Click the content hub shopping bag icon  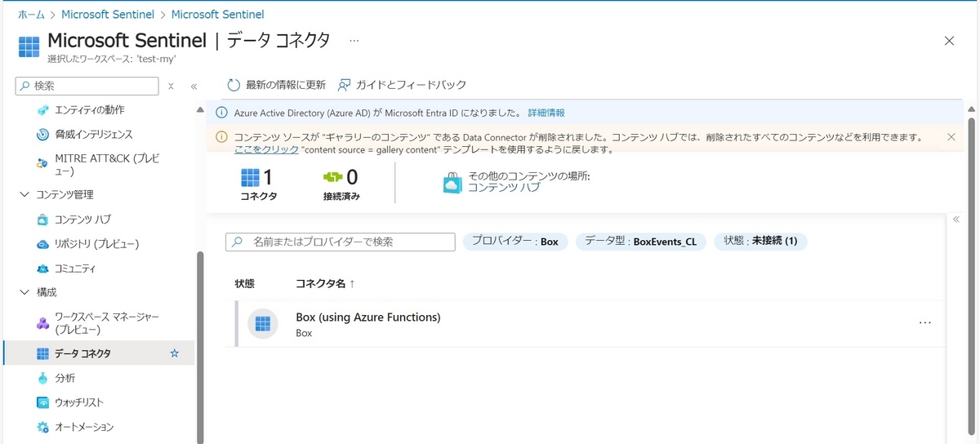pyautogui.click(x=453, y=184)
